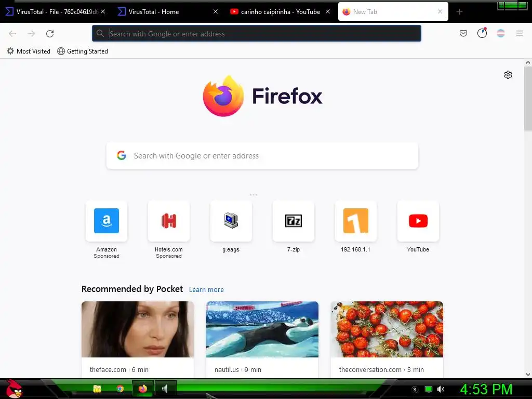Click the scrollbar down arrow
The height and width of the screenshot is (399, 532).
(528, 375)
